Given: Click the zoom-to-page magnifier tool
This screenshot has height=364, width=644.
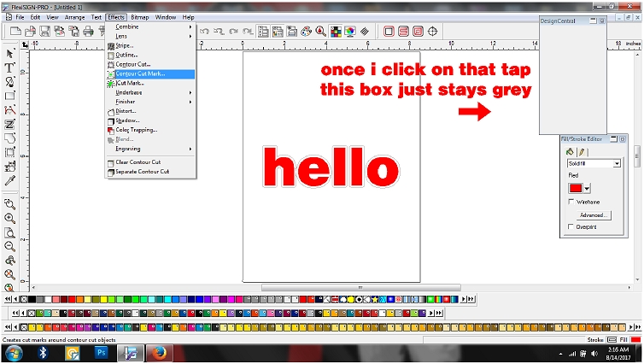Looking at the screenshot, I should tap(10, 232).
